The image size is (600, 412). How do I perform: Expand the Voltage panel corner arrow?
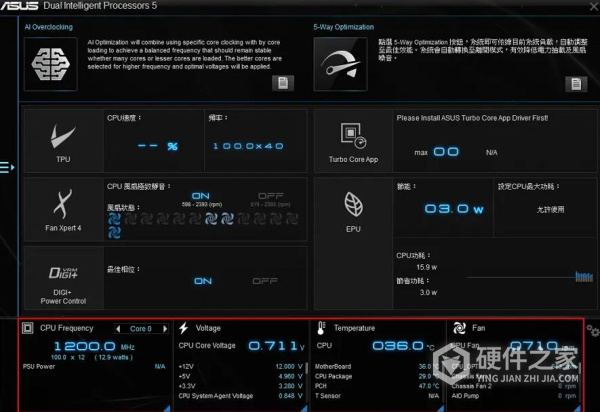(x=304, y=409)
